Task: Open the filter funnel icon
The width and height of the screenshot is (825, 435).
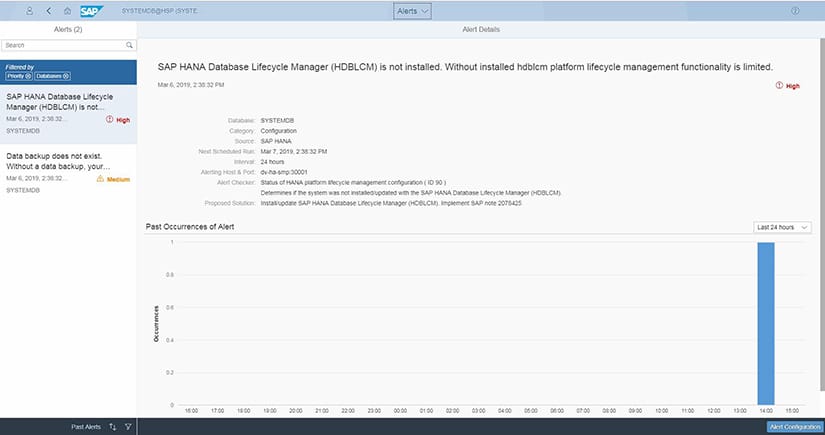Action: click(128, 427)
